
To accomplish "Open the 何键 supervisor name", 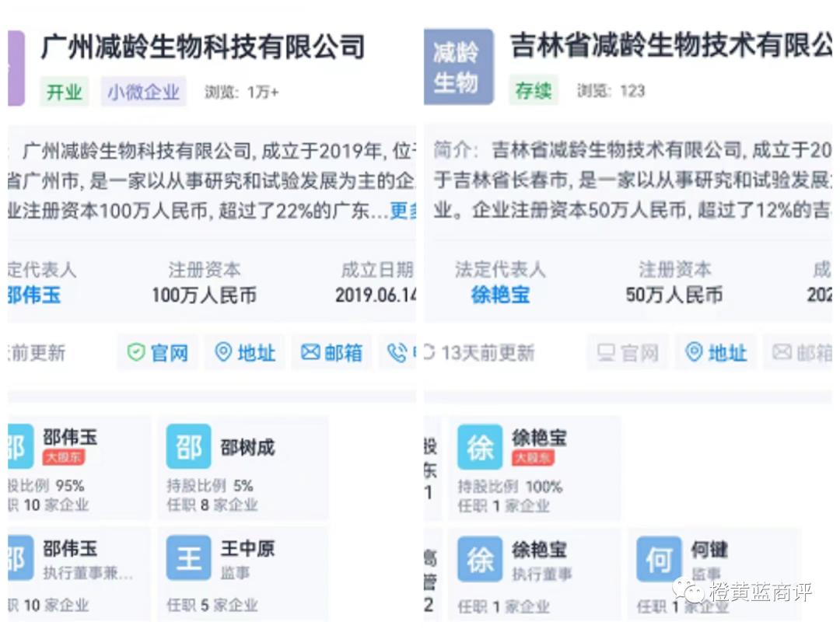I will click(709, 549).
